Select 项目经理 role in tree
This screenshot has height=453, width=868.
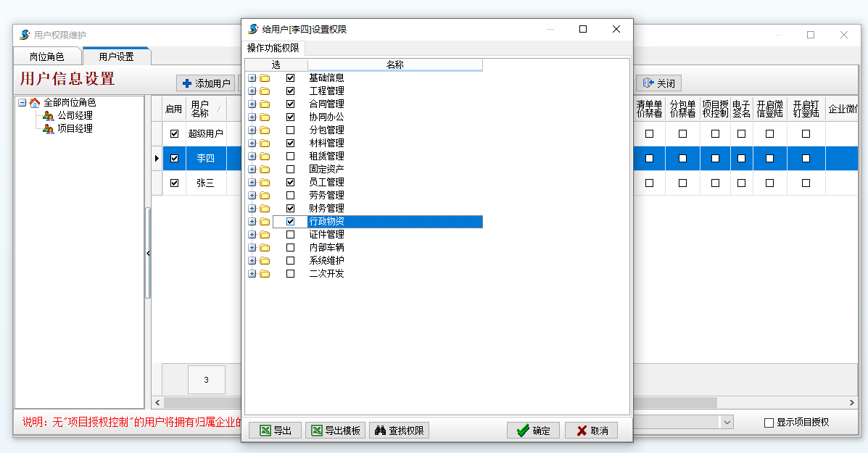75,129
